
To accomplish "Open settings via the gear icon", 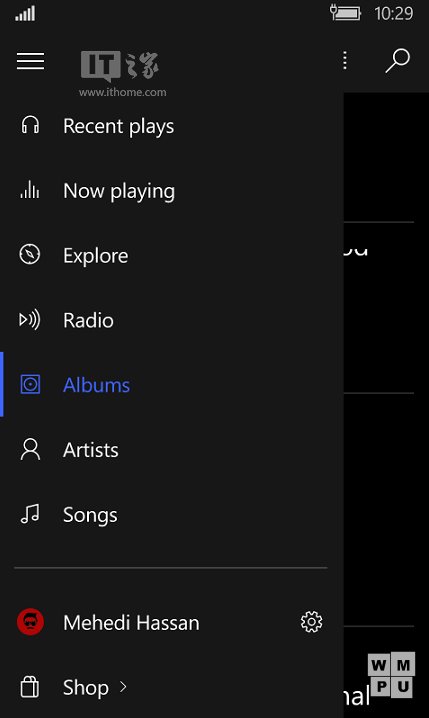I will point(311,622).
